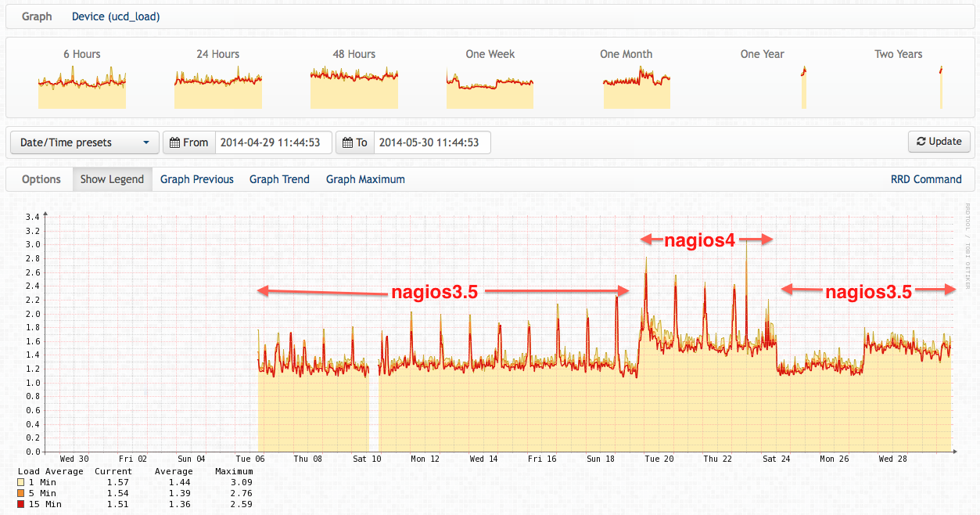Click the refresh icon on Update button
Viewport: 980px width, 515px height.
coord(921,142)
